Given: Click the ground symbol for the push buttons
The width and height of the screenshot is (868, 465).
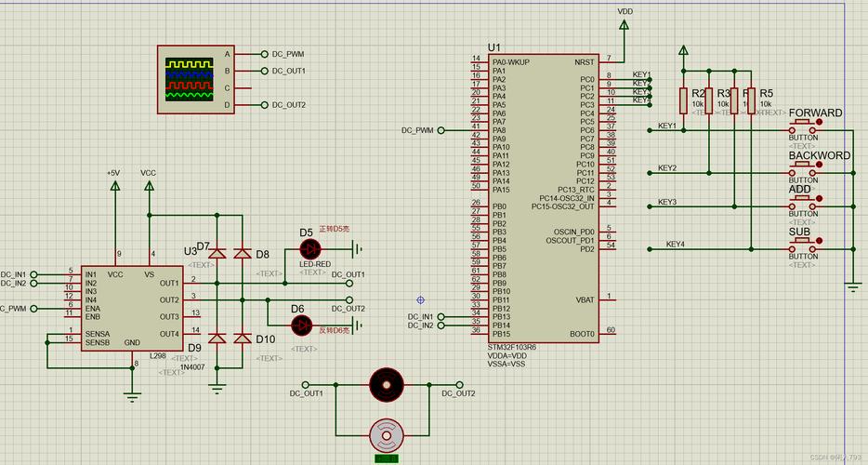Looking at the screenshot, I should point(853,287).
